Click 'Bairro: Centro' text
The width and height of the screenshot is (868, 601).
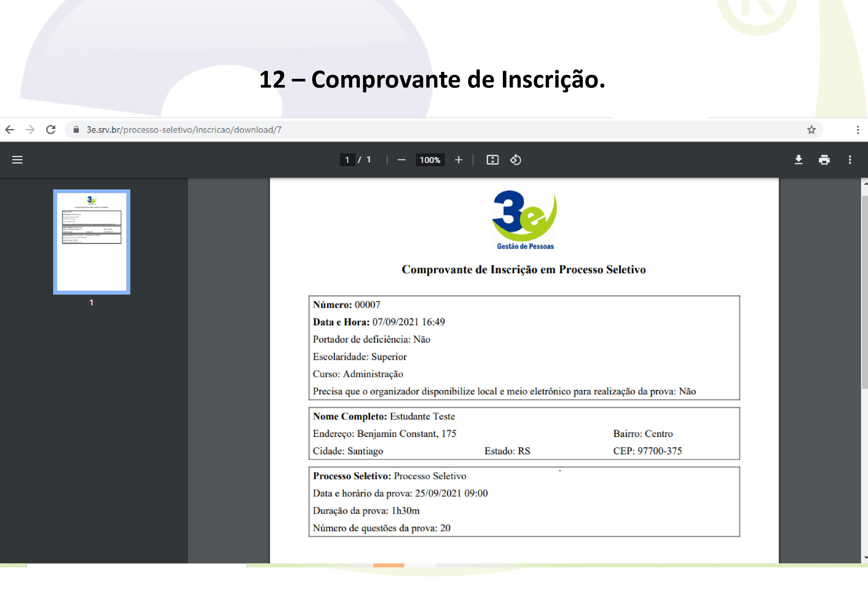tap(643, 434)
